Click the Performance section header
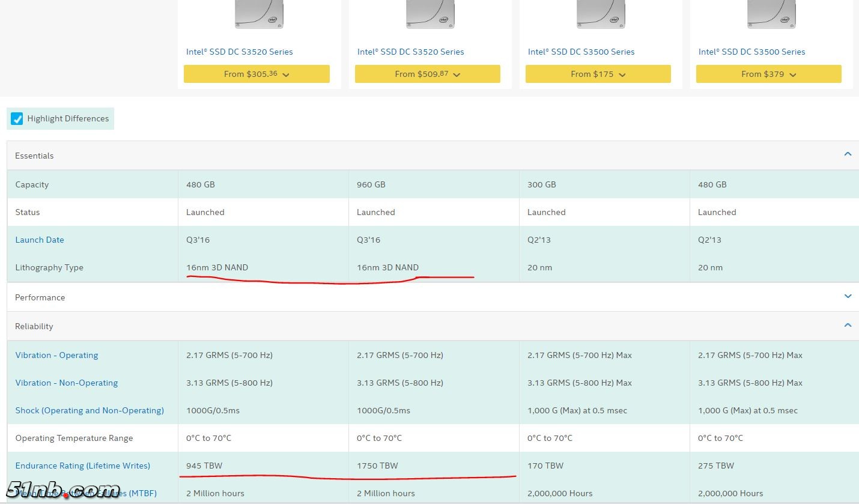This screenshot has width=859, height=504. tap(433, 297)
